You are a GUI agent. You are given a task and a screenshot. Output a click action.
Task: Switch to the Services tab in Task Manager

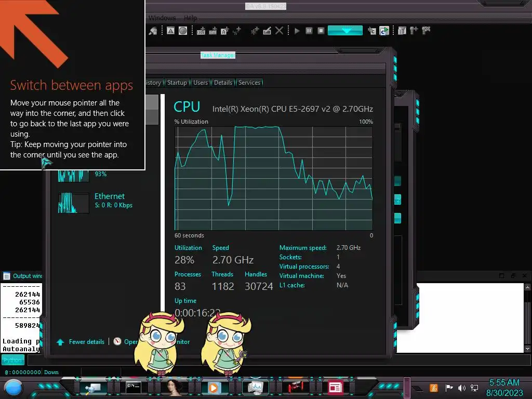(249, 83)
